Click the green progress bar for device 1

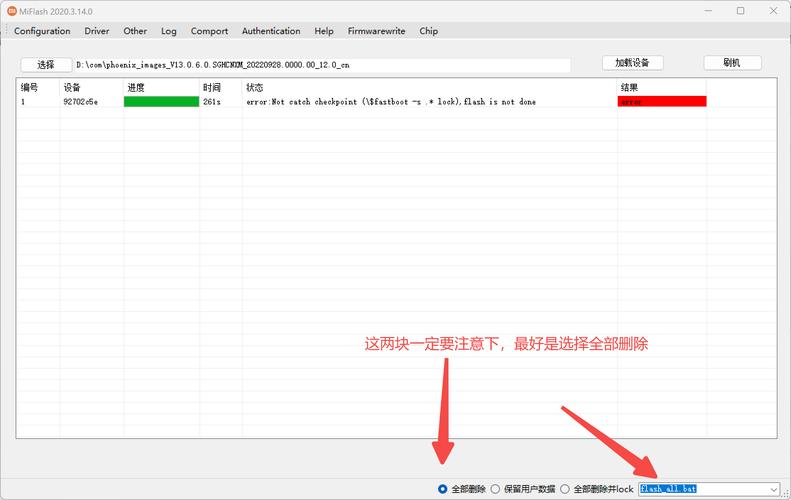[x=161, y=102]
